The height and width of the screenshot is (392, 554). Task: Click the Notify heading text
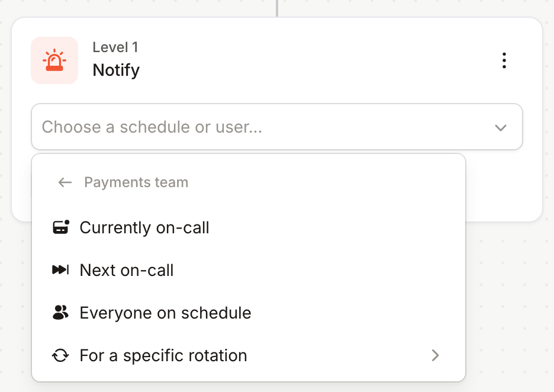[116, 70]
